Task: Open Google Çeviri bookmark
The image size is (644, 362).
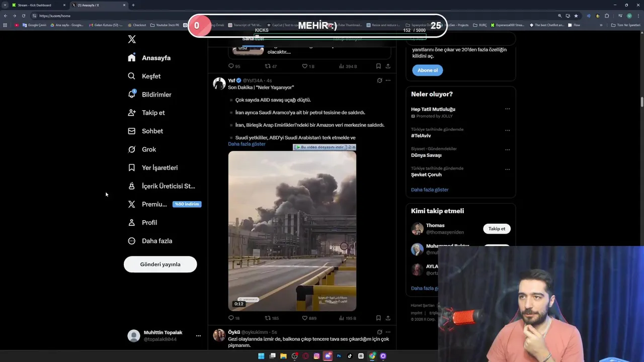Action: [35, 25]
